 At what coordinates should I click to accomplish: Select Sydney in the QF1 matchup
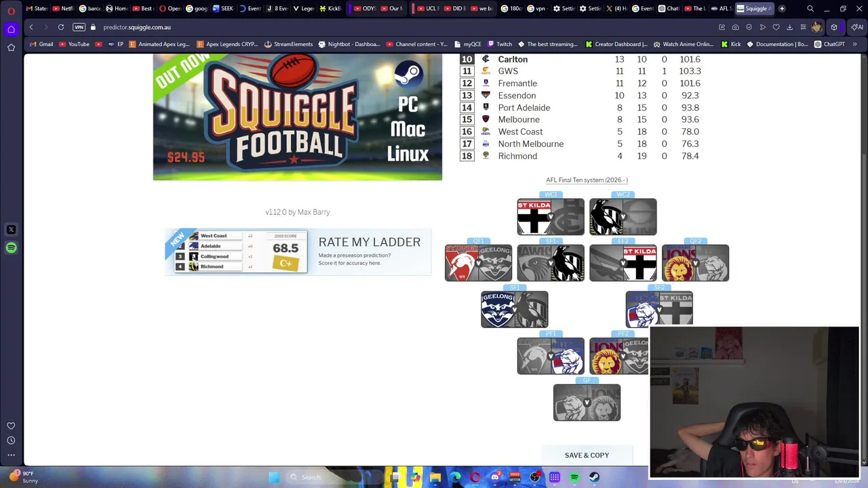click(462, 263)
